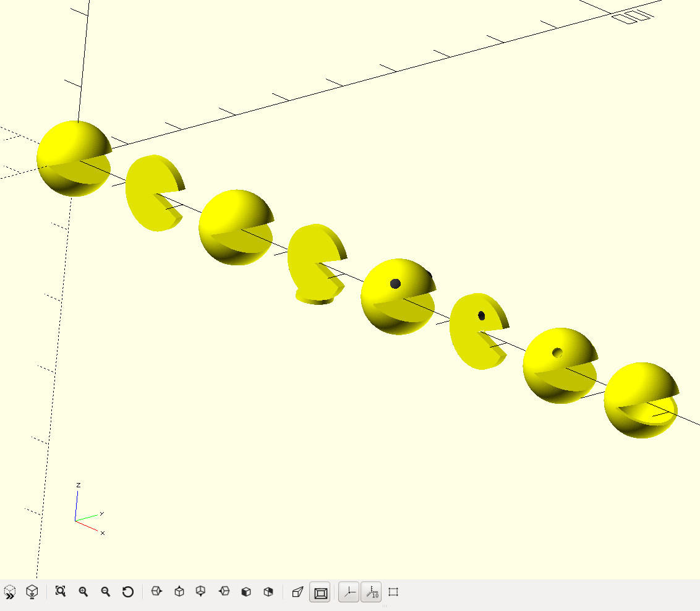Click the XYZ axis orientation indicator
This screenshot has width=700, height=611.
[x=89, y=510]
